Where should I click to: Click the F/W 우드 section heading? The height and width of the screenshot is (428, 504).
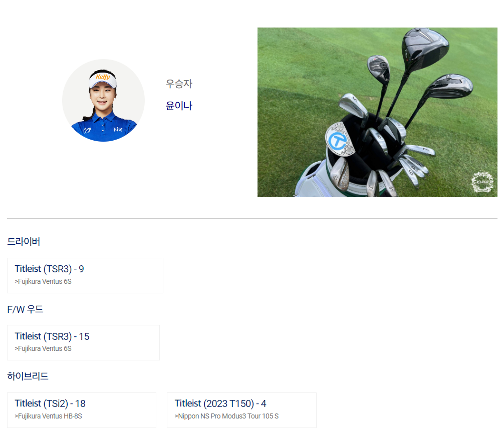point(25,309)
